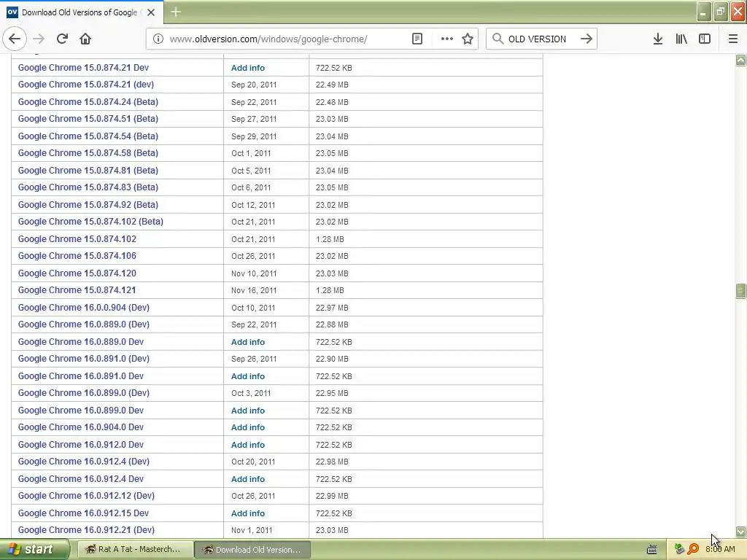Click Add info for Chrome 16.0.912.15 Dev
Screen dimensions: 747x560
point(248,513)
